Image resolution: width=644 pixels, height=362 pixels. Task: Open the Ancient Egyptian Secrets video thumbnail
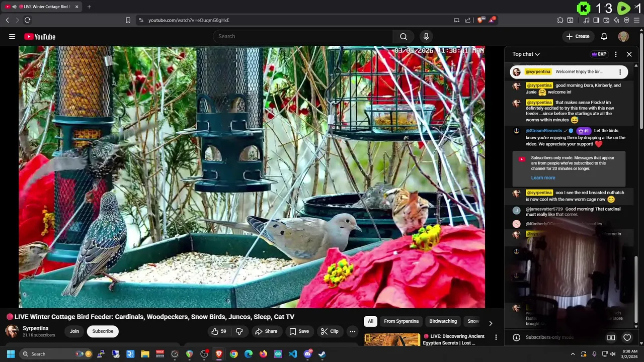click(392, 339)
